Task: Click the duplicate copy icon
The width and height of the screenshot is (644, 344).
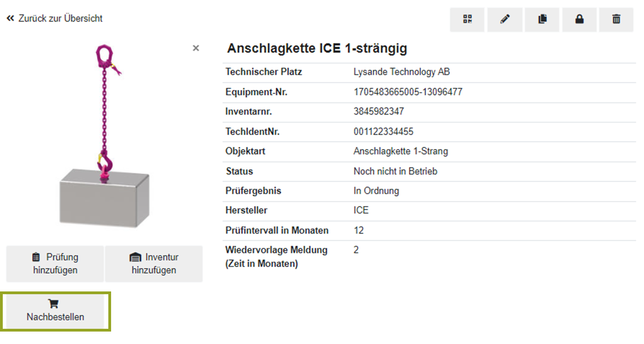Action: [x=542, y=19]
